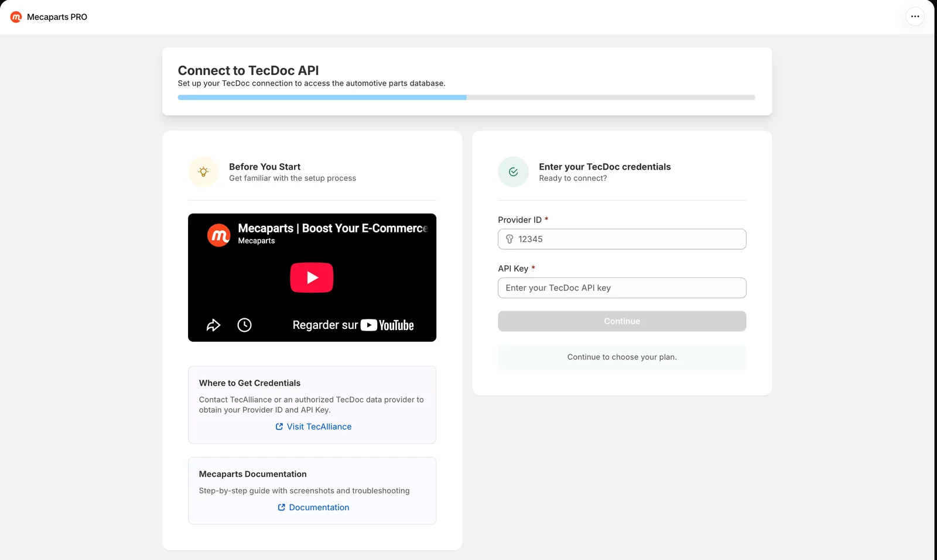Click the 'Continue to choose your plan.' notice
The height and width of the screenshot is (560, 937).
click(x=622, y=357)
